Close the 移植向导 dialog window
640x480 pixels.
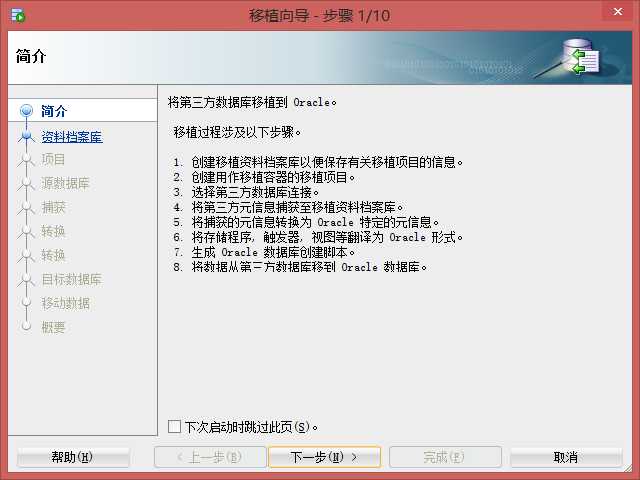[x=618, y=11]
